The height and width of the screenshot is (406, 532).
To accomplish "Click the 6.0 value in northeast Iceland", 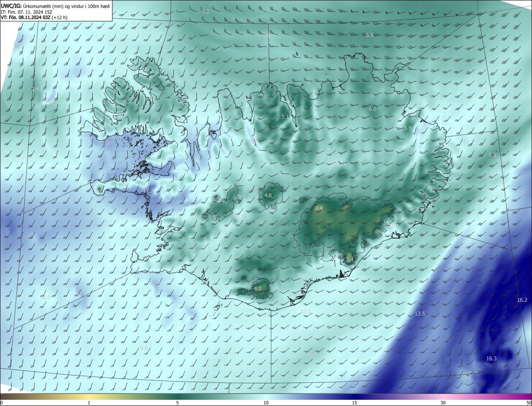I will coord(372,109).
